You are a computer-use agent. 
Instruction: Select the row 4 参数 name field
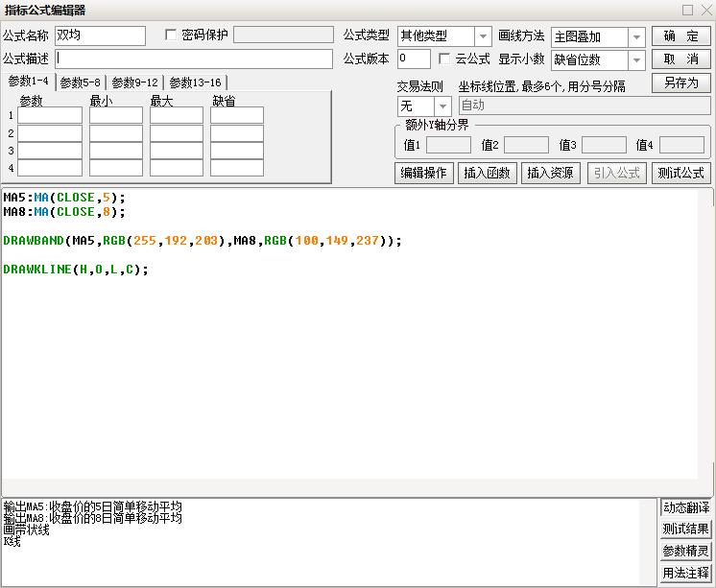coord(50,168)
